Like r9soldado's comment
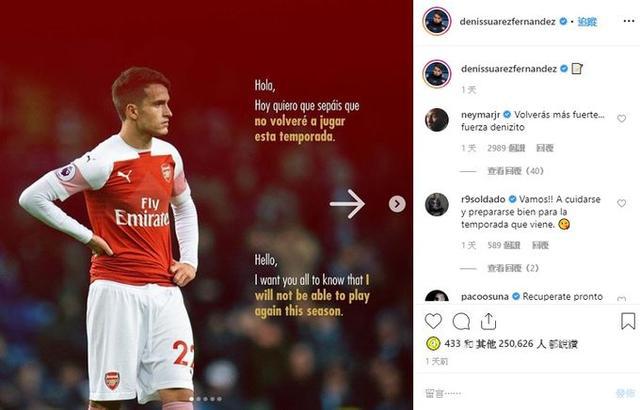640x410 pixels. click(x=621, y=203)
